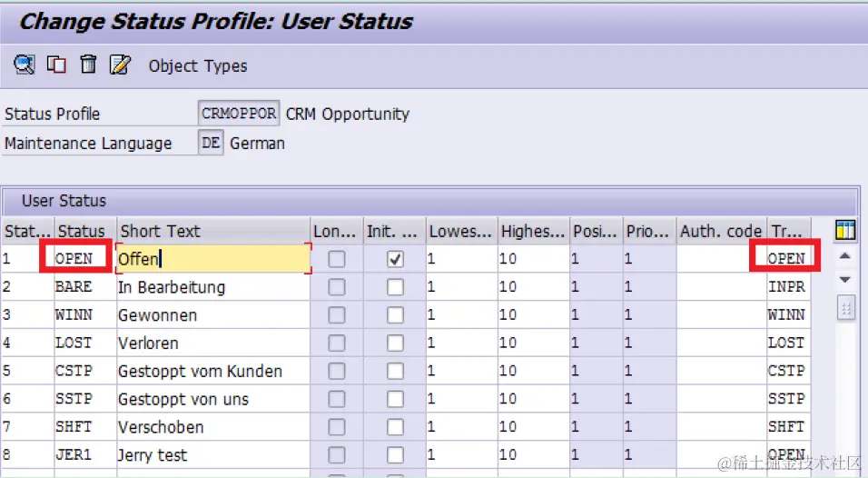The height and width of the screenshot is (478, 868).
Task: Click the Posi... column header
Action: [596, 231]
